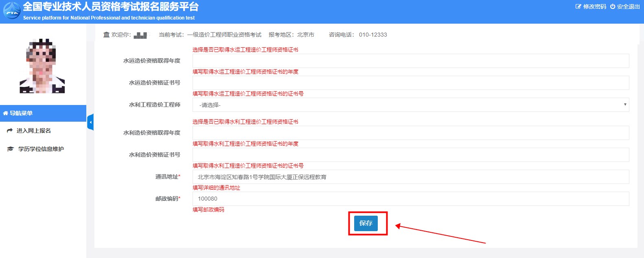This screenshot has width=644, height=258.
Task: Open the 水利工程造价工程师 dropdown
Action: coord(410,105)
